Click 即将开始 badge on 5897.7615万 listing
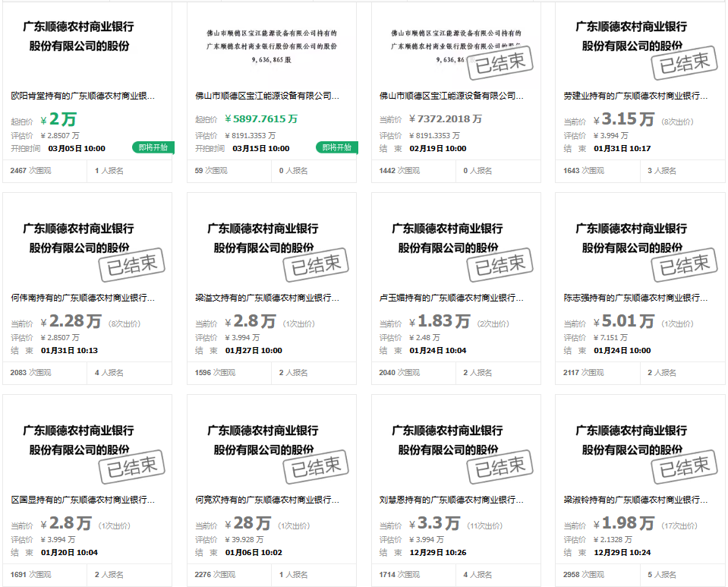Image resolution: width=728 pixels, height=587 pixels. point(337,147)
